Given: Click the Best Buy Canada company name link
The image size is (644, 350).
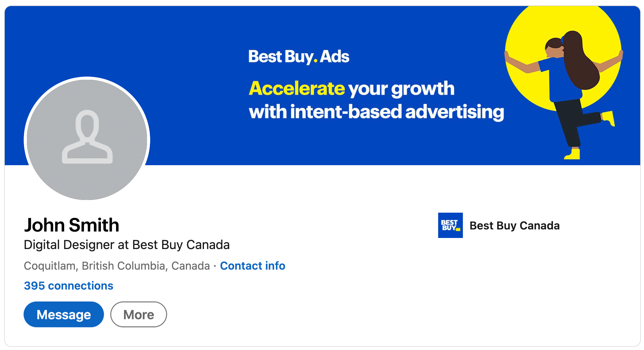Looking at the screenshot, I should coord(515,226).
